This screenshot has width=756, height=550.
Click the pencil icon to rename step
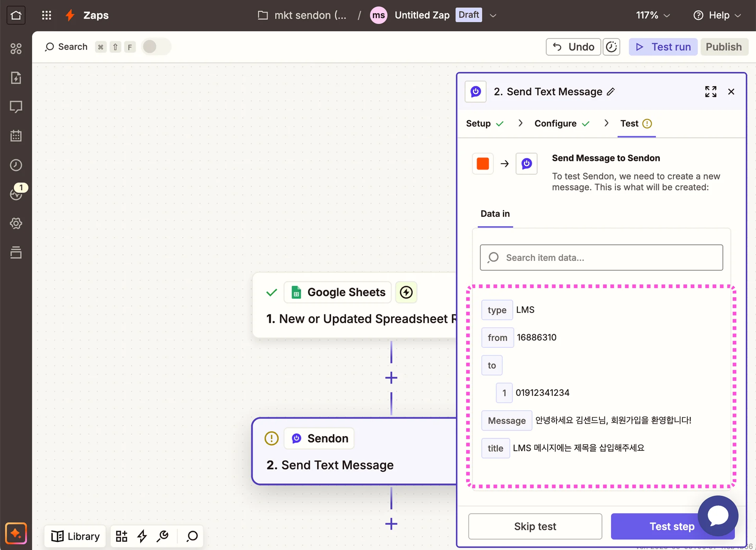pyautogui.click(x=611, y=92)
